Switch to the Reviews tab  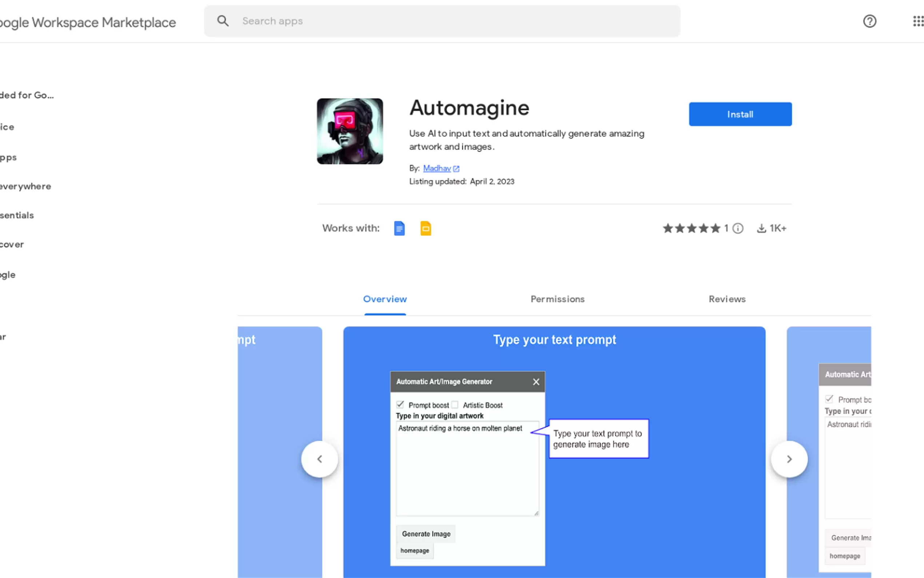coord(727,299)
